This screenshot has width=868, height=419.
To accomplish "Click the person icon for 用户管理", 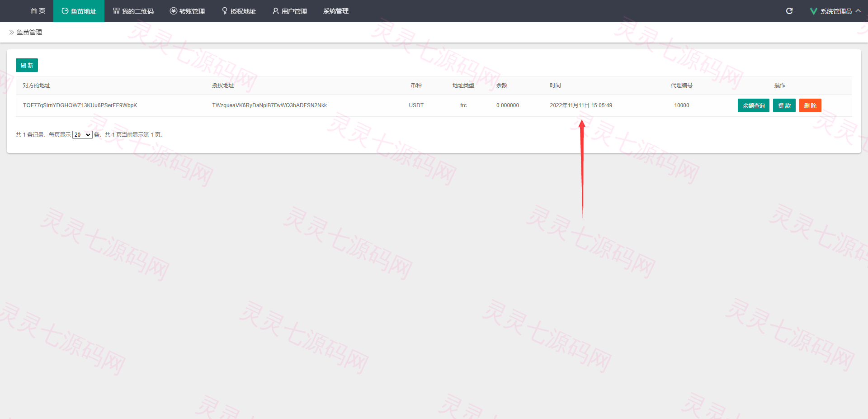I will pos(275,11).
